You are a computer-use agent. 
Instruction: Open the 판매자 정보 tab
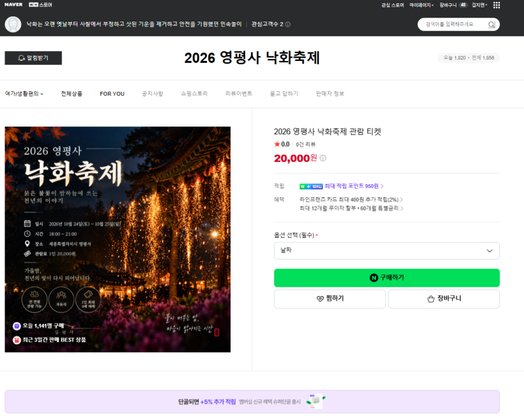[x=330, y=94]
